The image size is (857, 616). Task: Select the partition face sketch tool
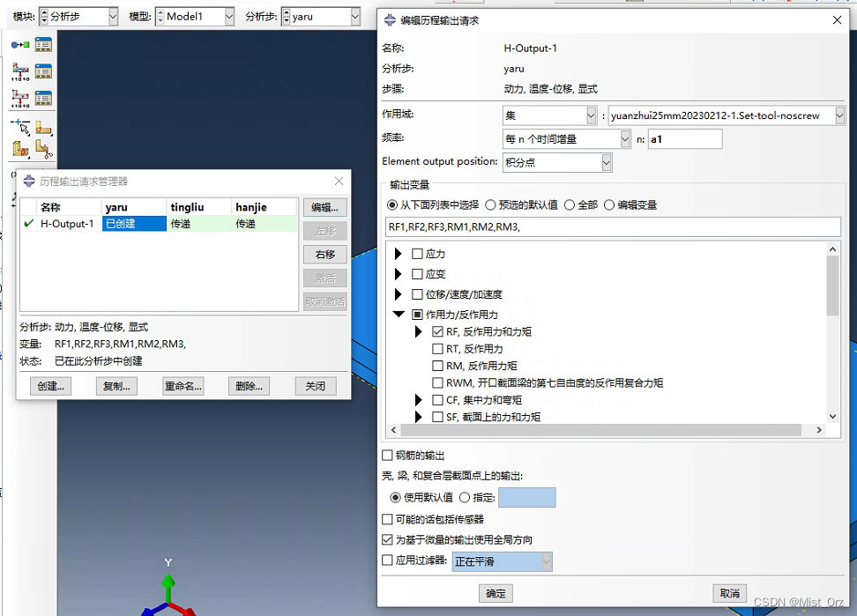click(x=44, y=127)
